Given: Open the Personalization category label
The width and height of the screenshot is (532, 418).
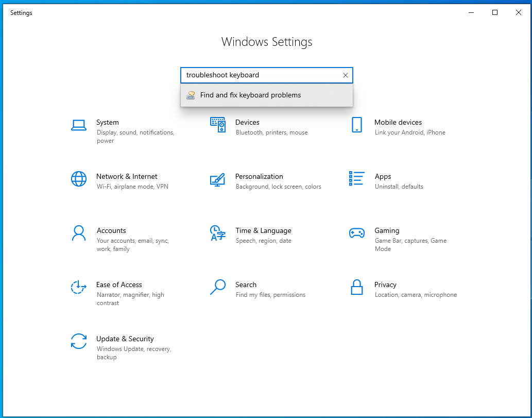Looking at the screenshot, I should point(259,177).
